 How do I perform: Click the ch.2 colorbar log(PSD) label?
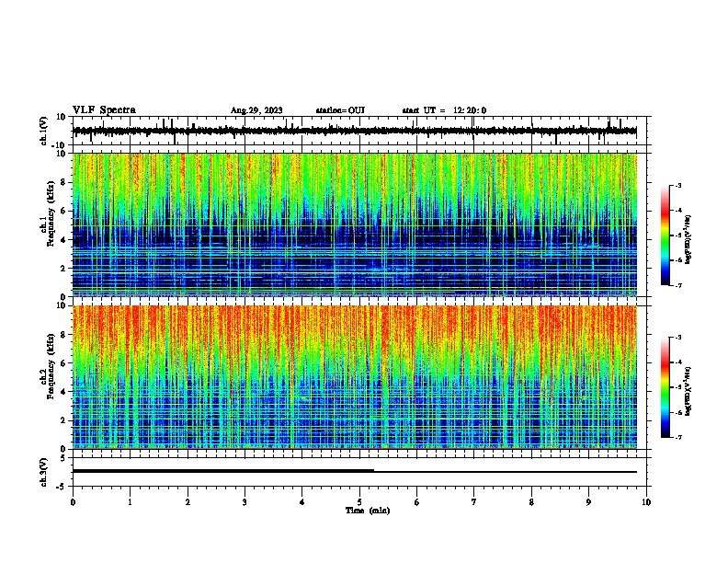coord(688,391)
